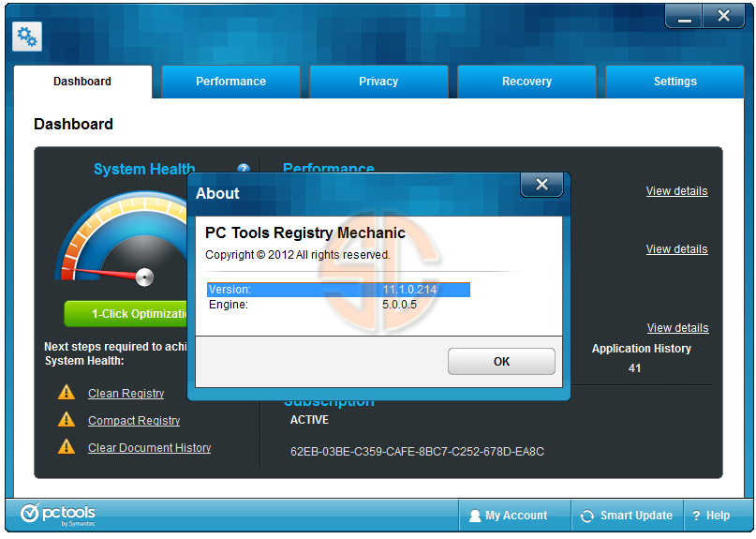Open the topmost View details link

coord(677,191)
